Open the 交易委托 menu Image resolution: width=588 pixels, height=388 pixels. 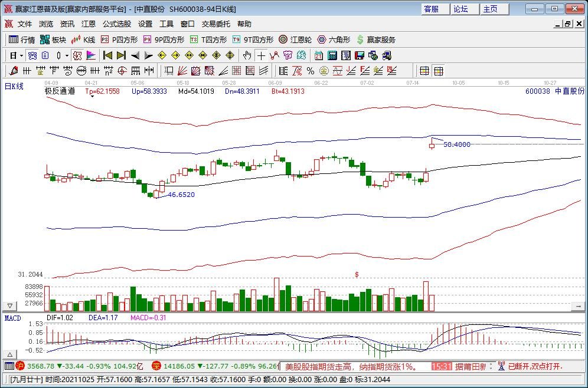tap(216, 24)
